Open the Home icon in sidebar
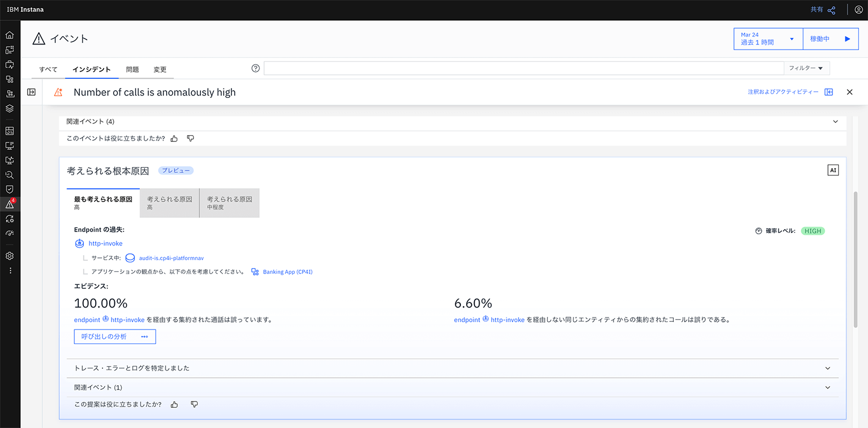 pyautogui.click(x=10, y=35)
